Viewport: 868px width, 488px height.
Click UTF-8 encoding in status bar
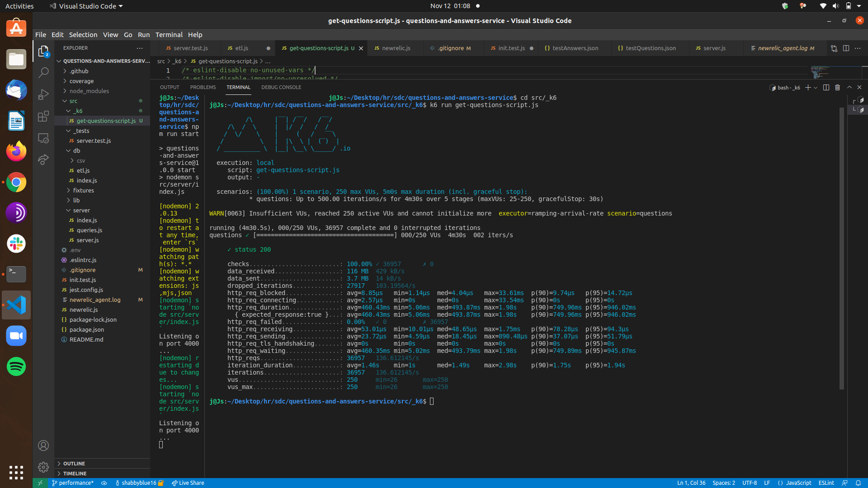pos(749,483)
